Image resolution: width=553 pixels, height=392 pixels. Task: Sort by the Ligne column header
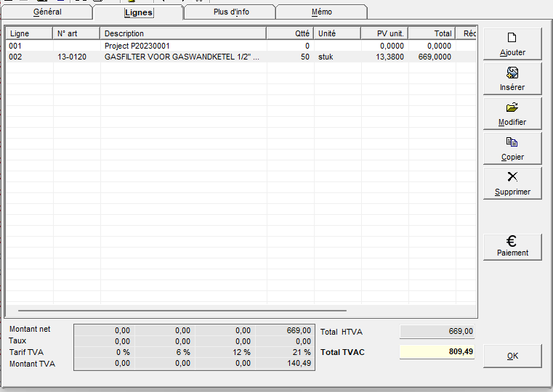click(29, 33)
